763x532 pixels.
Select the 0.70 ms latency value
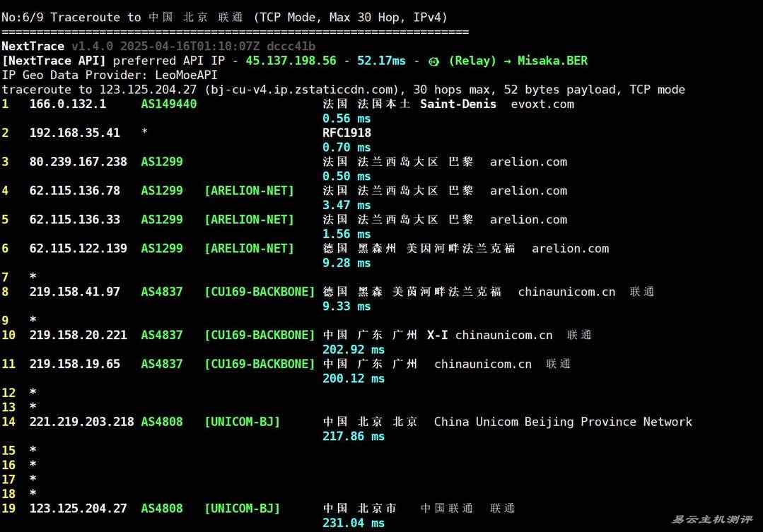[346, 148]
